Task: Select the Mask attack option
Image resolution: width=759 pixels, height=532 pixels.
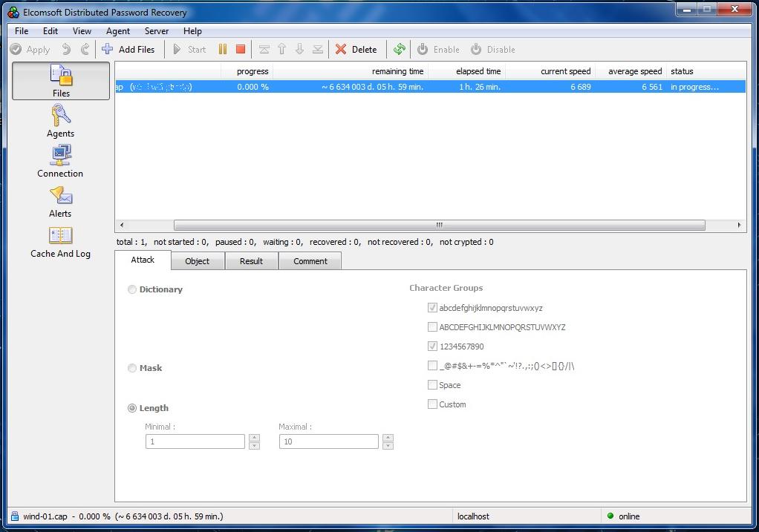Action: tap(131, 368)
